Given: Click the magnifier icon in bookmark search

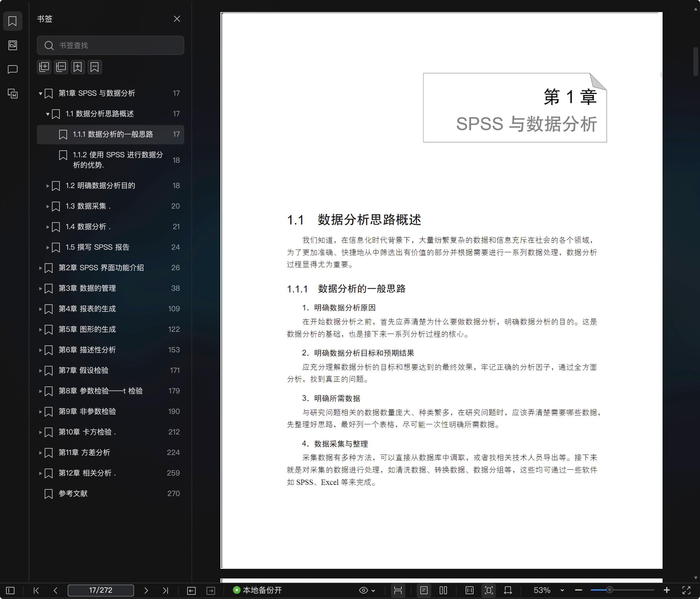Looking at the screenshot, I should coord(49,45).
